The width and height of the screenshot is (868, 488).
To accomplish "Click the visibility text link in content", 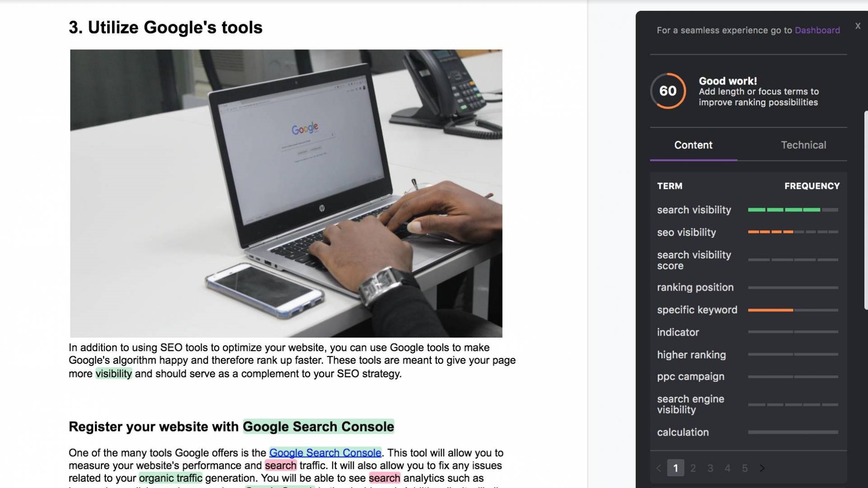I will (x=113, y=374).
